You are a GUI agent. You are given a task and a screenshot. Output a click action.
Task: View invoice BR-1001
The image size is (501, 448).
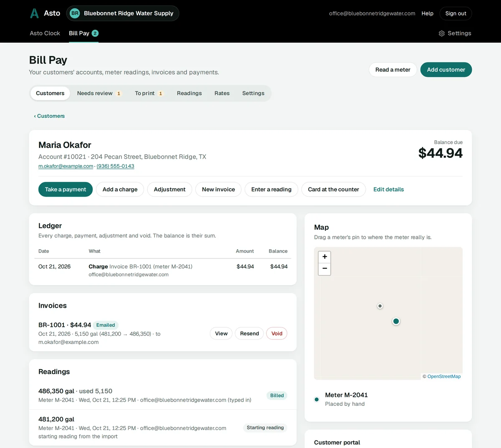coord(221,334)
